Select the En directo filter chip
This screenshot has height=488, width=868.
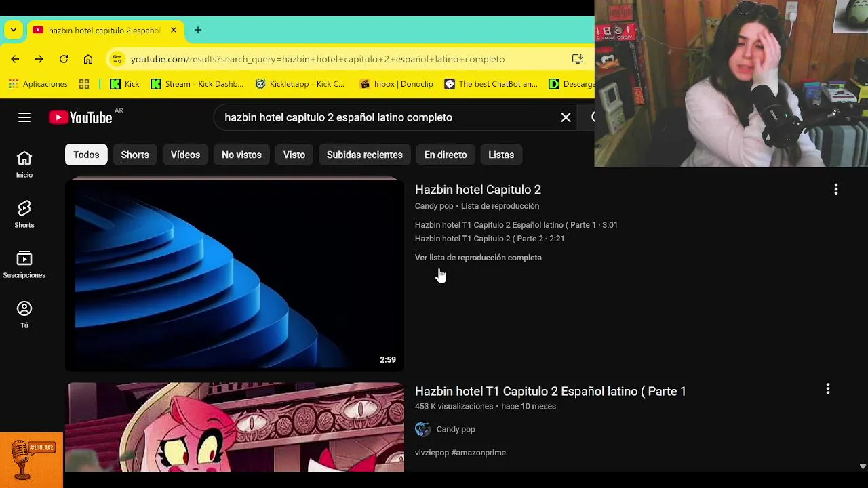click(446, 155)
